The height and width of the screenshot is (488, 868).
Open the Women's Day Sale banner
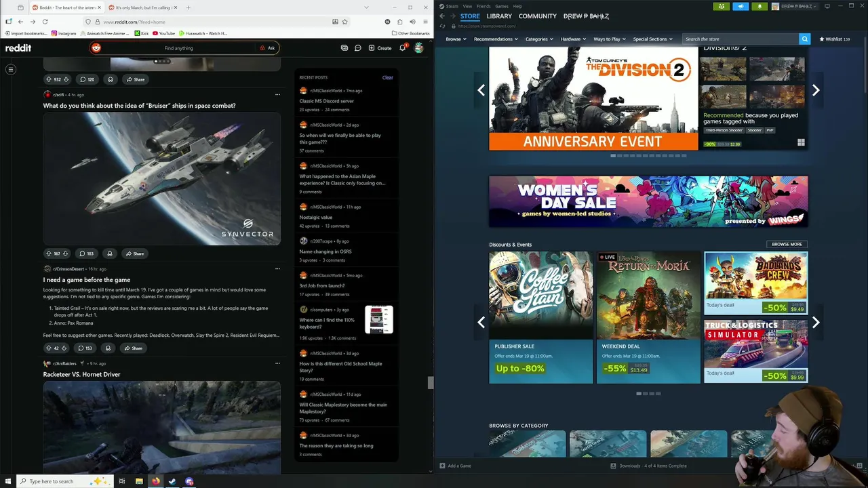pyautogui.click(x=648, y=202)
